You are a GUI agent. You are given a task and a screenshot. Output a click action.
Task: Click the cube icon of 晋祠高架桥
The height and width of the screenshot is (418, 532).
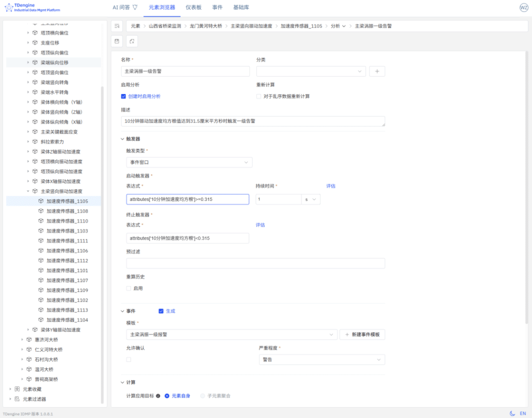(29, 379)
